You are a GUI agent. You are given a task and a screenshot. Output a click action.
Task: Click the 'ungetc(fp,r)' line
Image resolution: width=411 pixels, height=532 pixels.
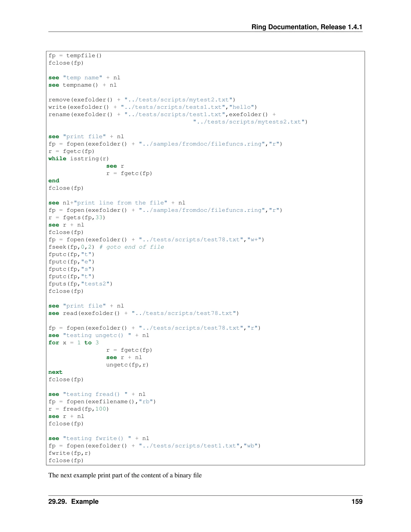(127, 365)
